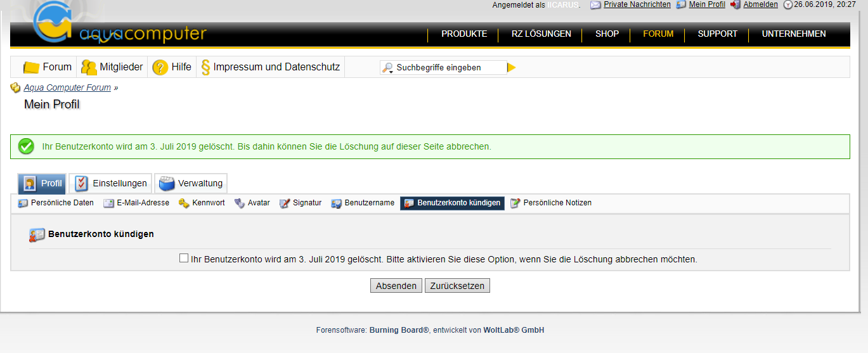This screenshot has width=868, height=353.
Task: Click the WoltLab GmbH footer link
Action: [x=514, y=330]
